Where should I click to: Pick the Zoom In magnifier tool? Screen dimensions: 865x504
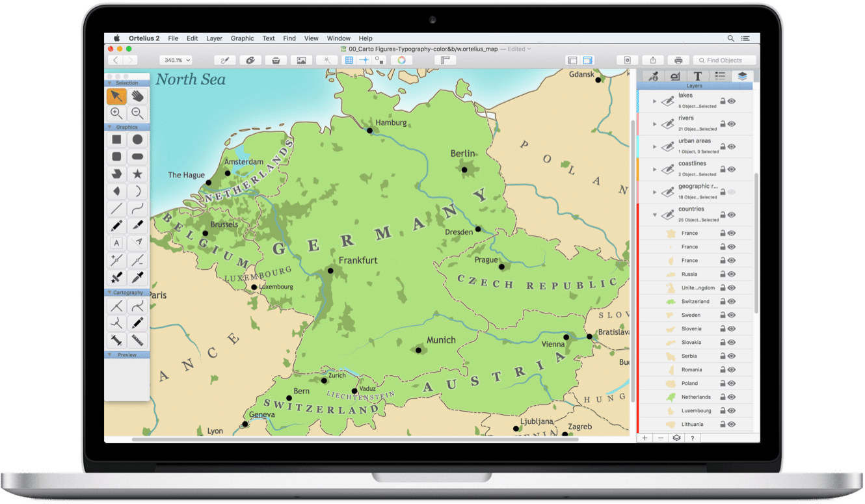coord(116,113)
